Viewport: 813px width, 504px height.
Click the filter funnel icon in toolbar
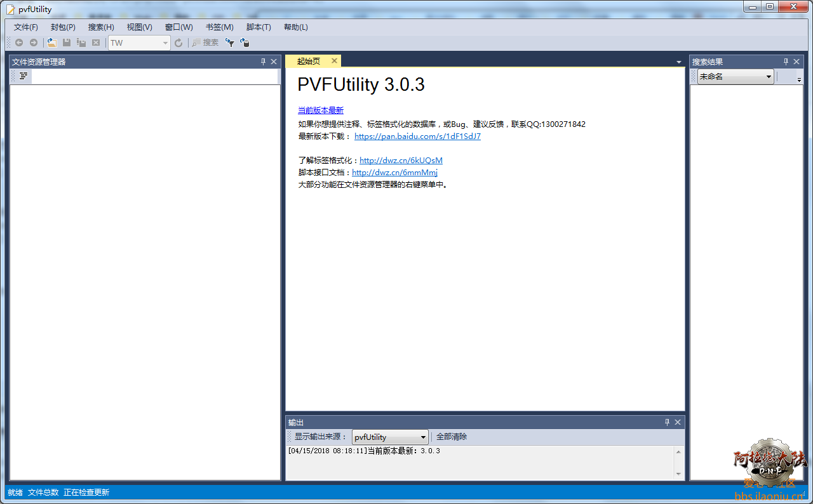[x=230, y=43]
